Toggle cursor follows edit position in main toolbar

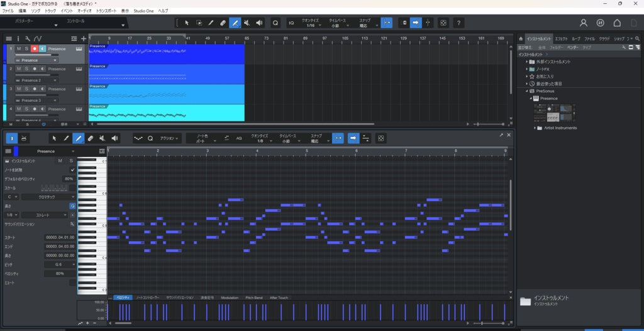(428, 23)
